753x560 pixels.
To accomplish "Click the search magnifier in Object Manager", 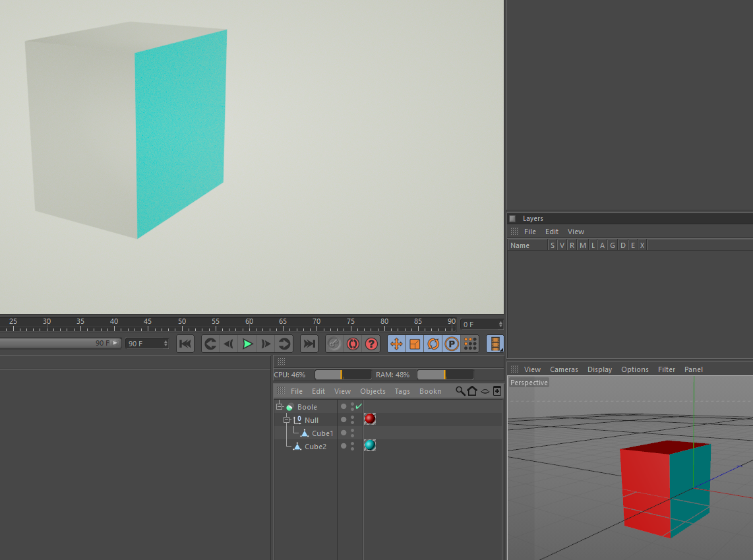I will pyautogui.click(x=460, y=391).
